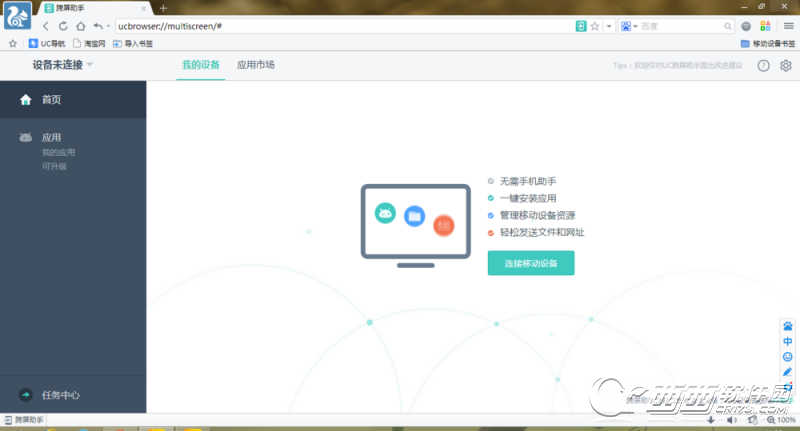Image resolution: width=800 pixels, height=431 pixels.
Task: Click the green multiscreen icon in address bar
Action: (581, 26)
